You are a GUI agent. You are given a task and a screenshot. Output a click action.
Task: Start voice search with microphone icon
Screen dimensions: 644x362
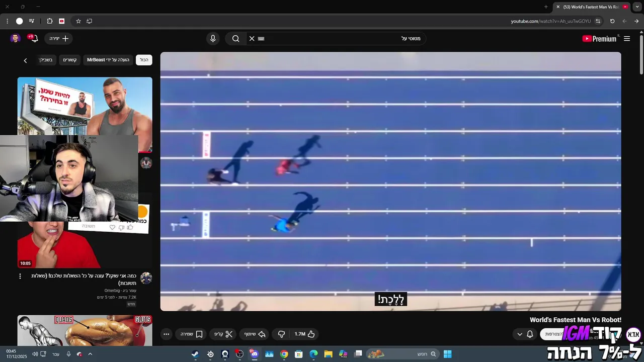pos(213,39)
